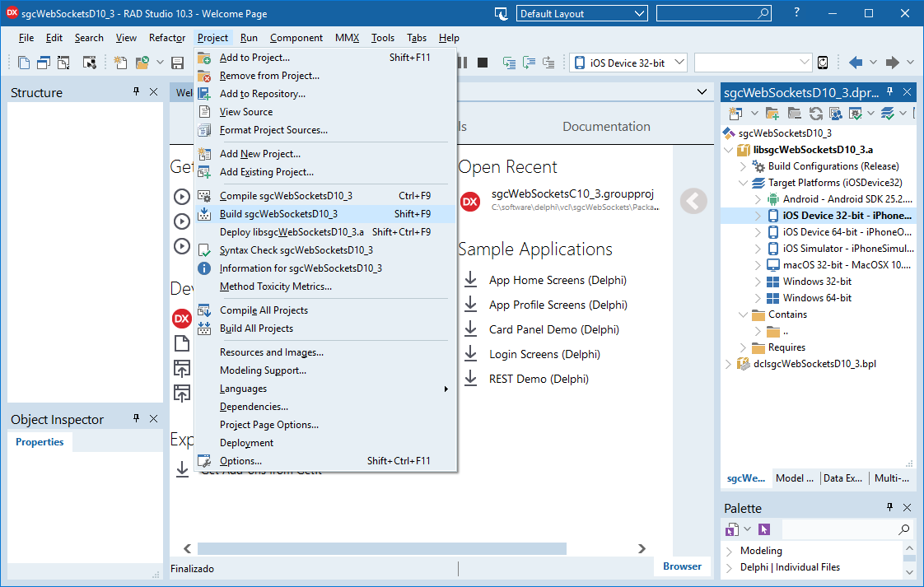Download Card Panel Demo (Delphi) sample
This screenshot has height=587, width=924.
point(470,328)
